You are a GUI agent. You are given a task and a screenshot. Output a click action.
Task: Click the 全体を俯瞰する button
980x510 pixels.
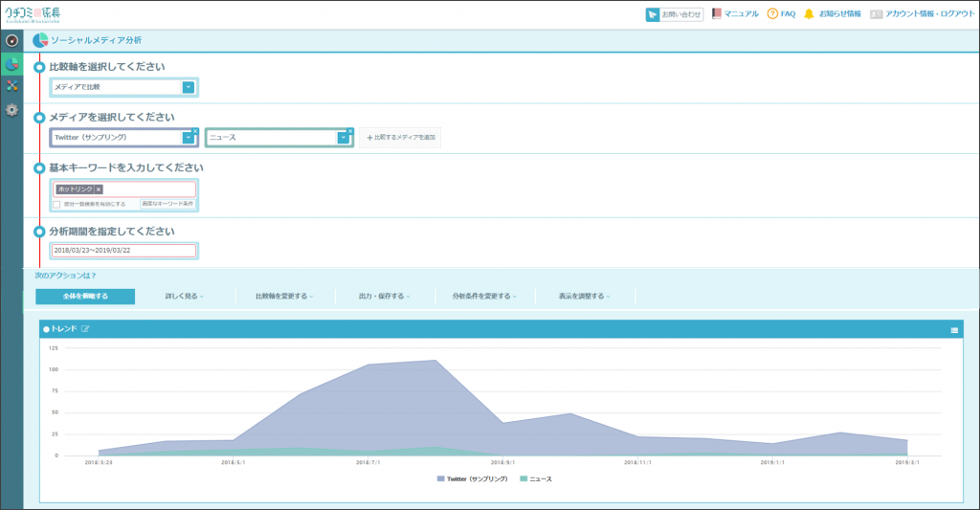(x=85, y=297)
